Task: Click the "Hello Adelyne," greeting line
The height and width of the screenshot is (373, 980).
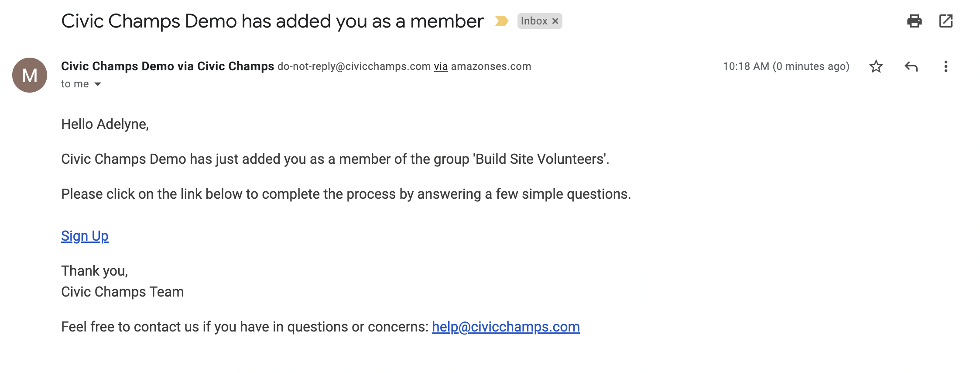Action: pyautogui.click(x=105, y=124)
